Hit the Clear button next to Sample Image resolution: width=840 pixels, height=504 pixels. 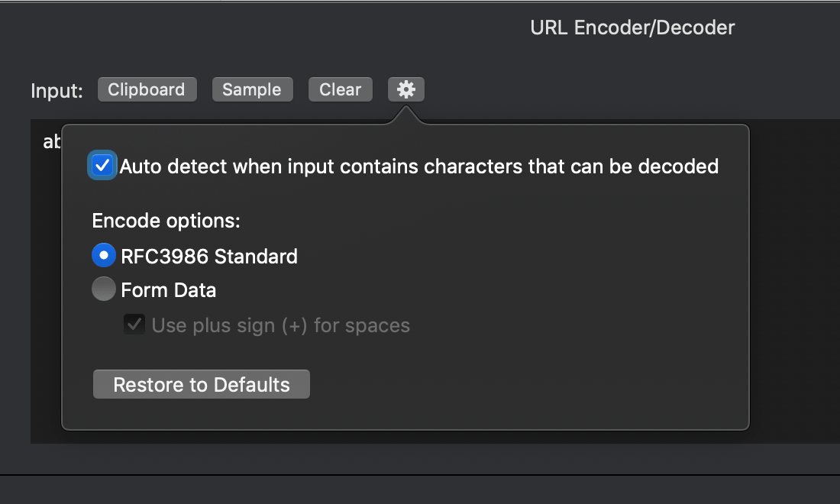(340, 89)
